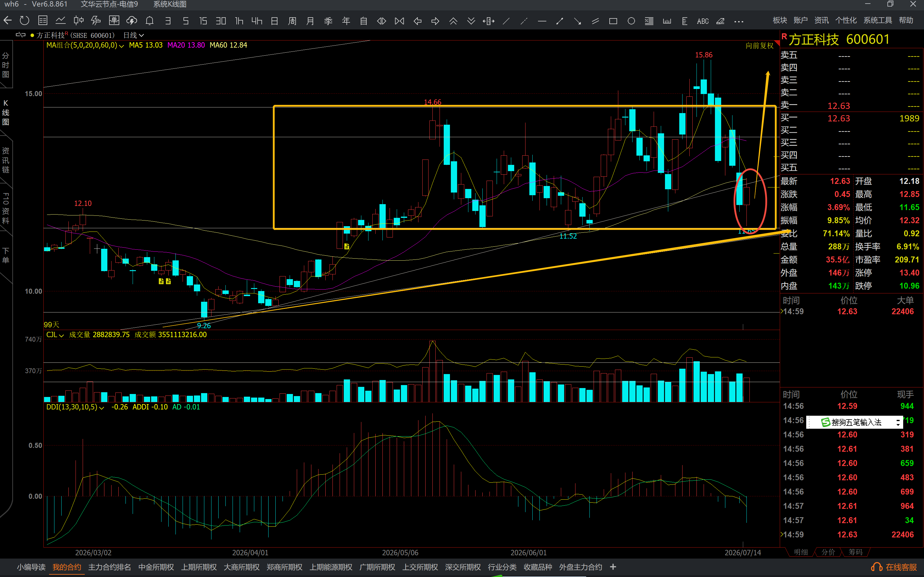The width and height of the screenshot is (924, 577).
Task: Open the 下单 side tab
Action: (6, 255)
